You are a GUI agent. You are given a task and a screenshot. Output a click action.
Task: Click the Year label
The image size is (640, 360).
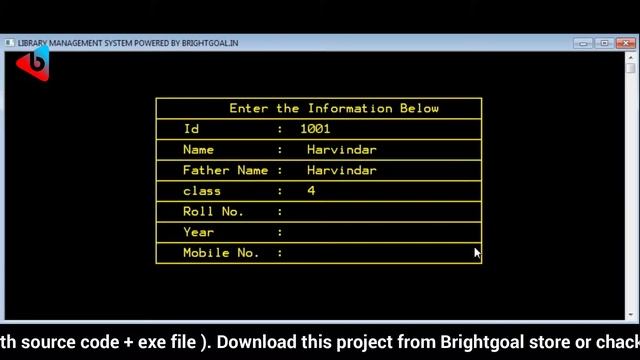point(198,232)
